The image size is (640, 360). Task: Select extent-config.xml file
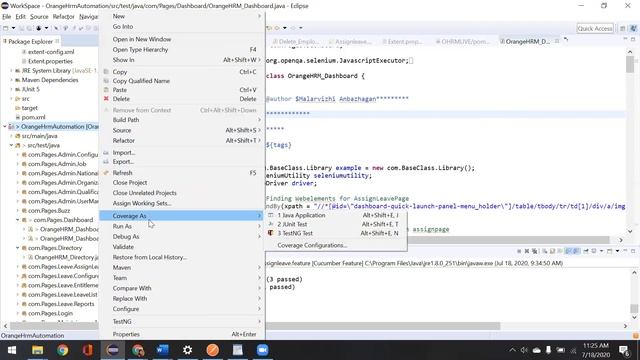pyautogui.click(x=51, y=52)
